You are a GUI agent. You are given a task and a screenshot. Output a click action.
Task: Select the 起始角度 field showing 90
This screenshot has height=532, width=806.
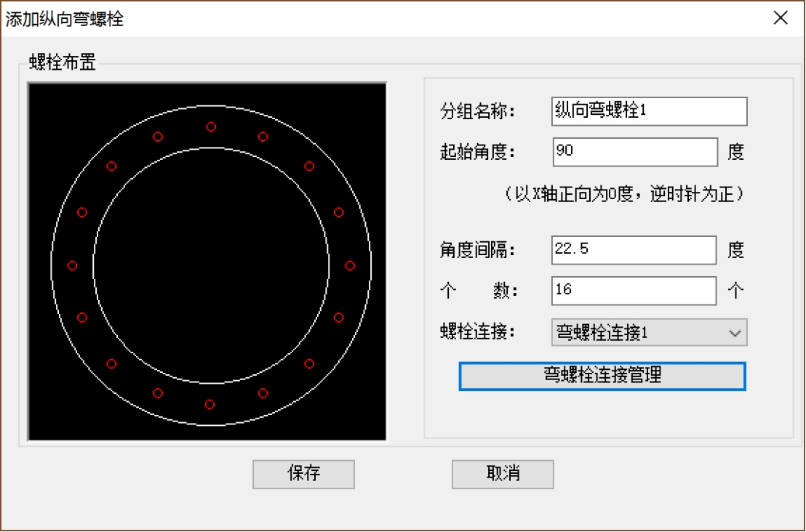[633, 151]
